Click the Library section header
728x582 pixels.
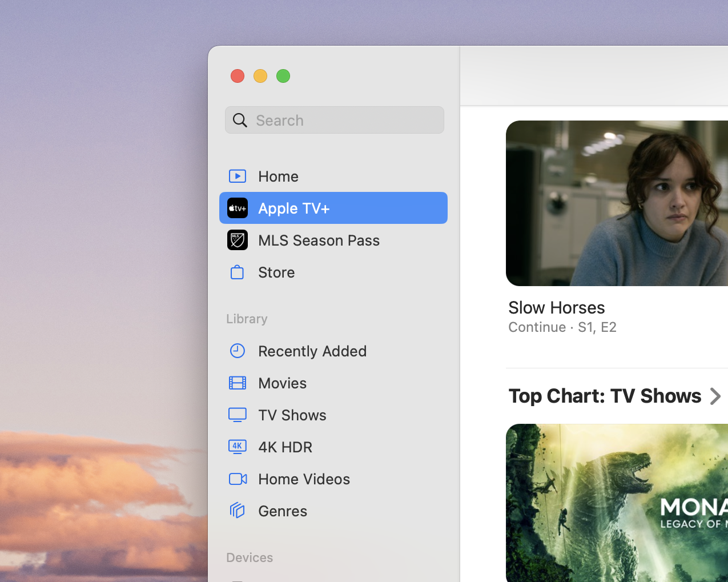point(247,319)
